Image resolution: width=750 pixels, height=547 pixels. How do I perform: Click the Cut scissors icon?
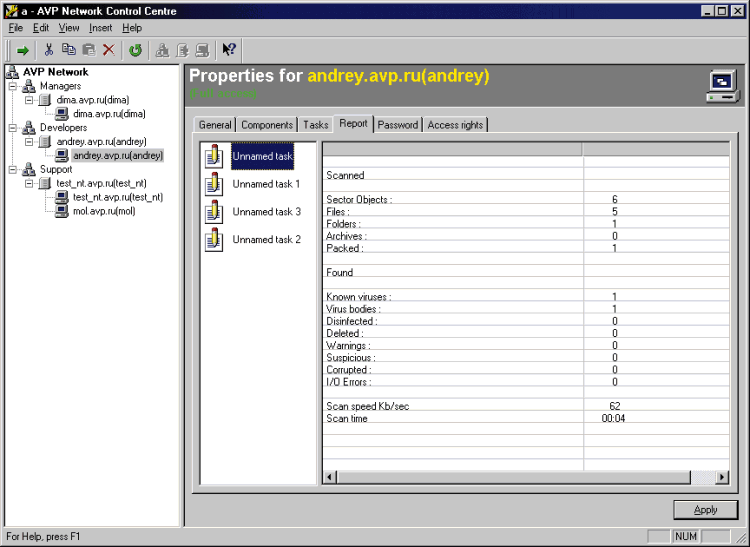[x=49, y=50]
